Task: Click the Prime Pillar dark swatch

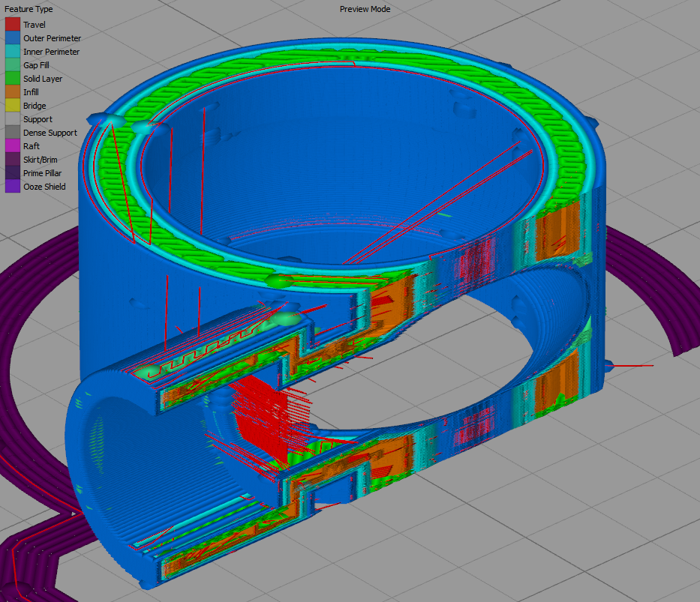Action: [13, 173]
